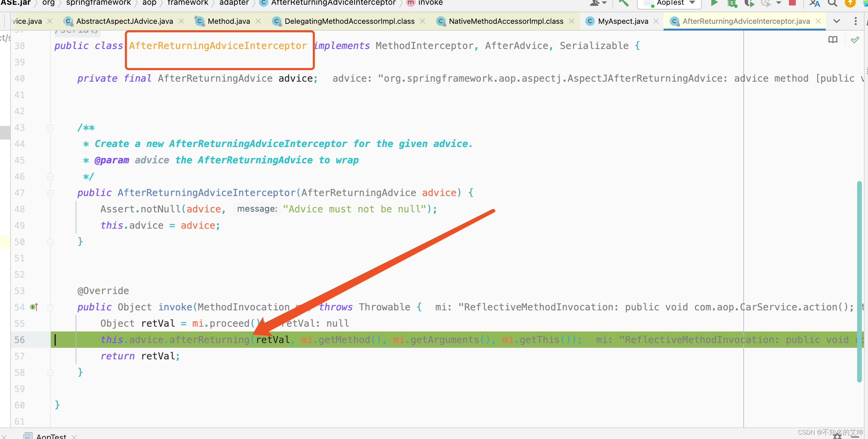868x439 pixels.
Task: Click line number 57 in the gutter
Action: (x=19, y=356)
